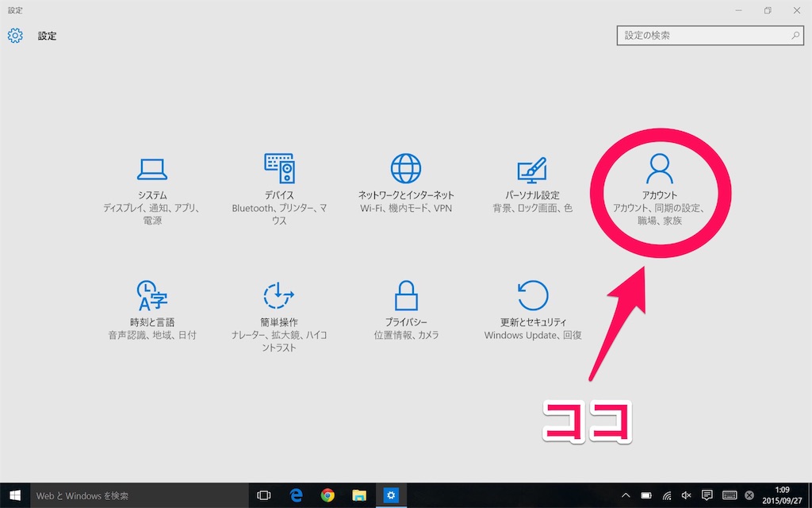Click ナレーター、拡大鏡、ハイコントラスト description text
Screen dimensions: 812x508
click(x=279, y=341)
